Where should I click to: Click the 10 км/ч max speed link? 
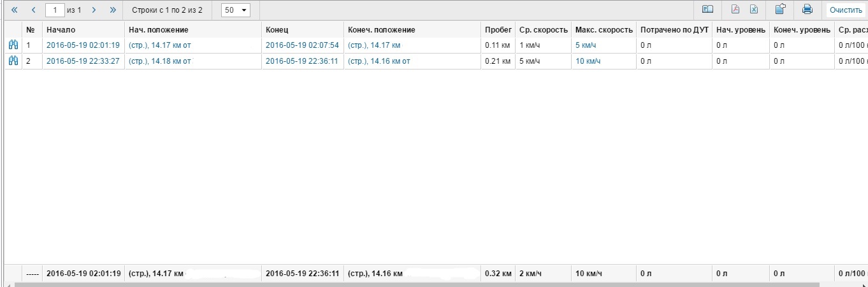click(x=588, y=61)
